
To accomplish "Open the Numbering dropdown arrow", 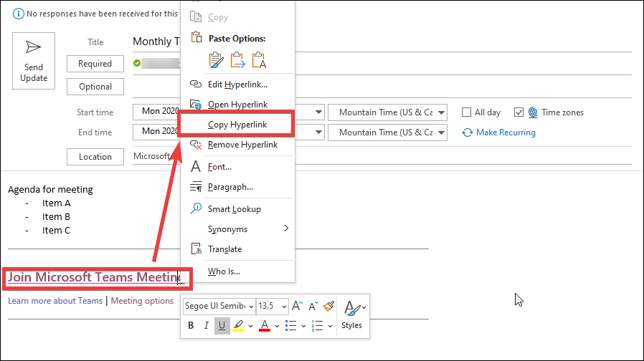I will [x=330, y=326].
